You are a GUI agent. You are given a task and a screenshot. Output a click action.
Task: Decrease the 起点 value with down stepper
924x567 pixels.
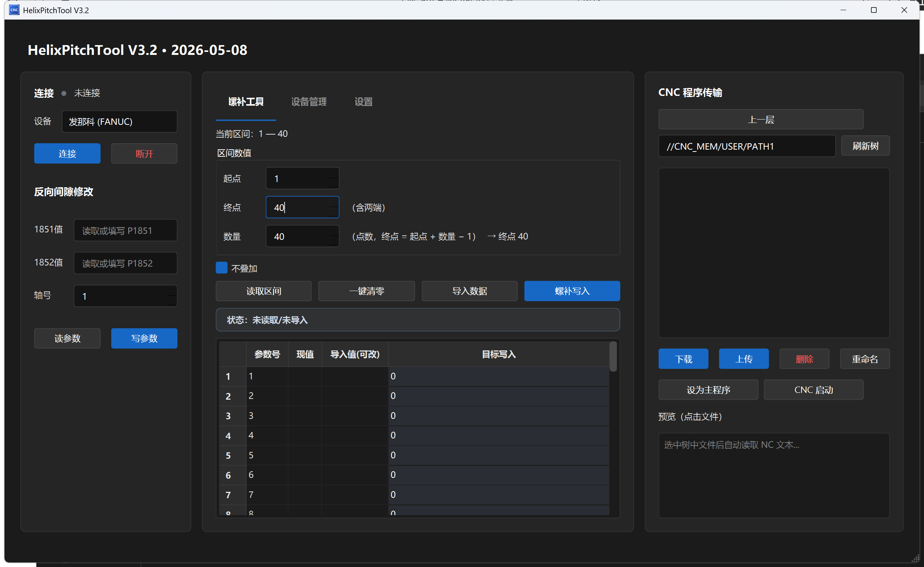coord(333,183)
